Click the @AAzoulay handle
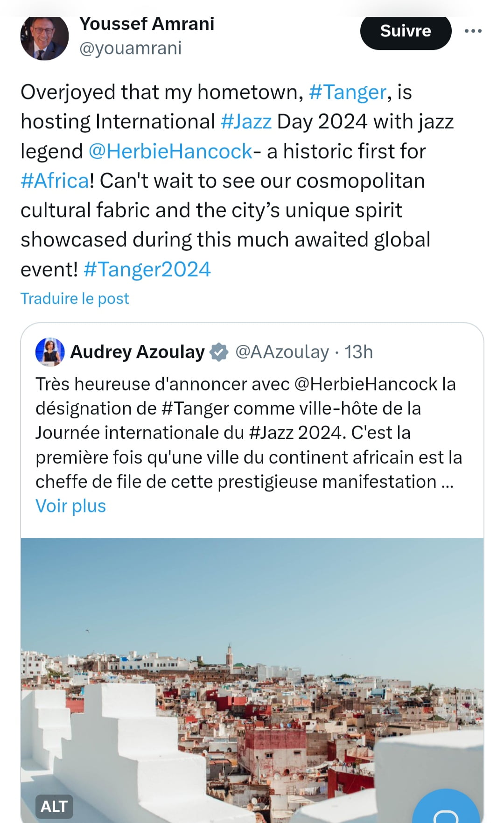 282,352
